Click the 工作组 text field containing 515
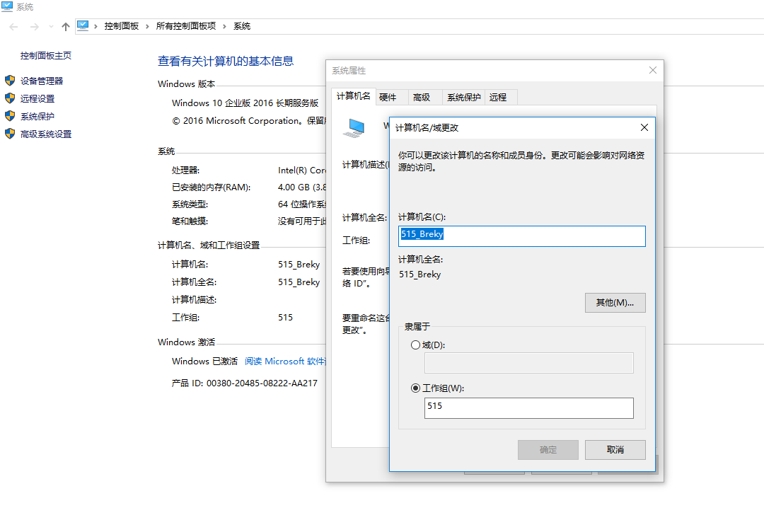Viewport: 764px width, 532px height. [x=528, y=407]
